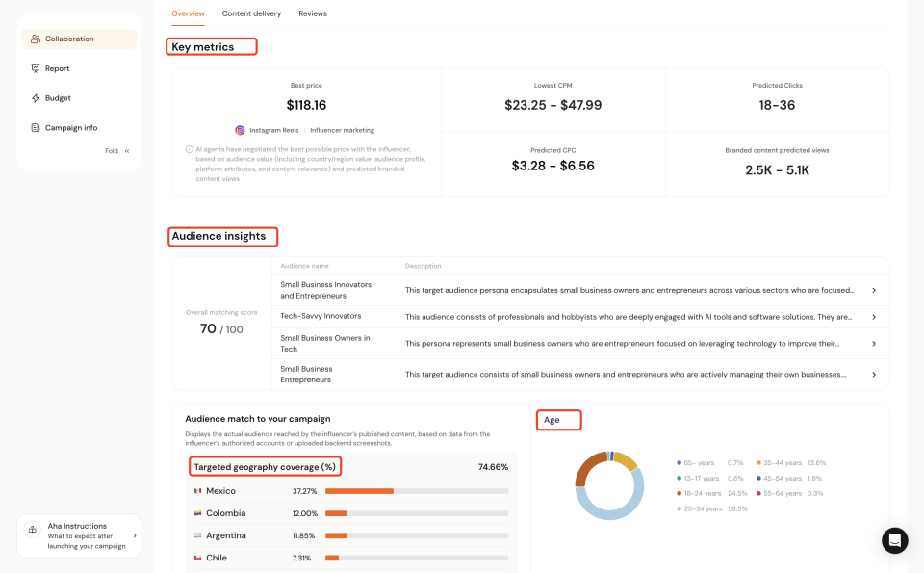
Task: Click the info icon beside AI agents note
Action: pyautogui.click(x=190, y=149)
